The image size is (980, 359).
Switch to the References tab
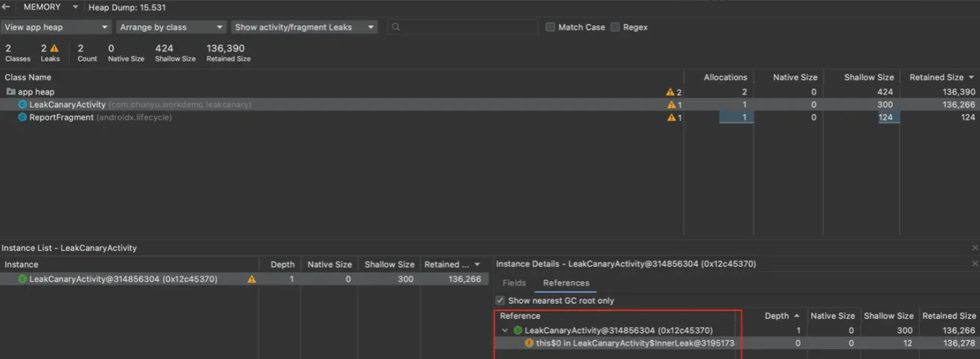point(566,283)
